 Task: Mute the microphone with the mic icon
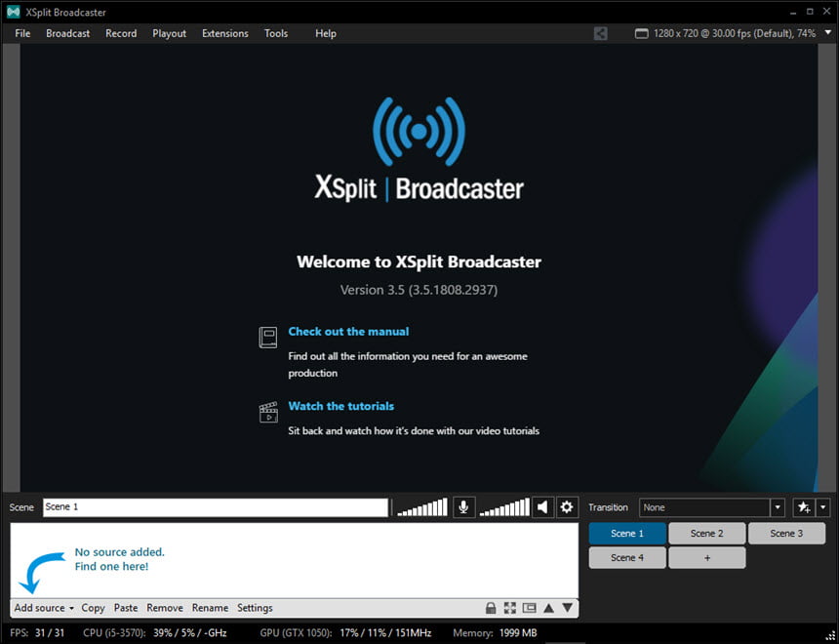[x=463, y=506]
